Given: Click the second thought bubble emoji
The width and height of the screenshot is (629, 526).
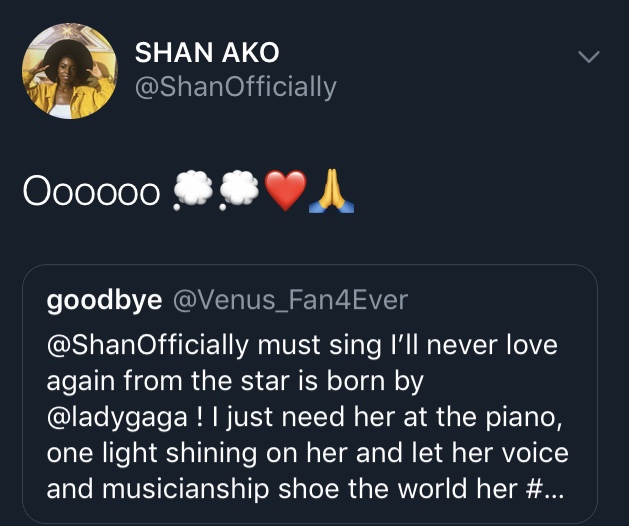Looking at the screenshot, I should [240, 191].
